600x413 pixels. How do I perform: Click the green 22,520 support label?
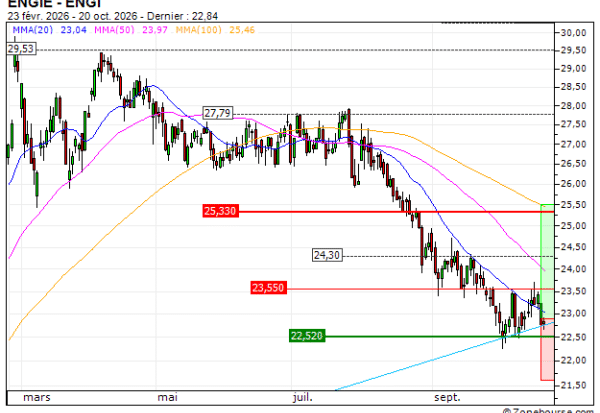(307, 336)
